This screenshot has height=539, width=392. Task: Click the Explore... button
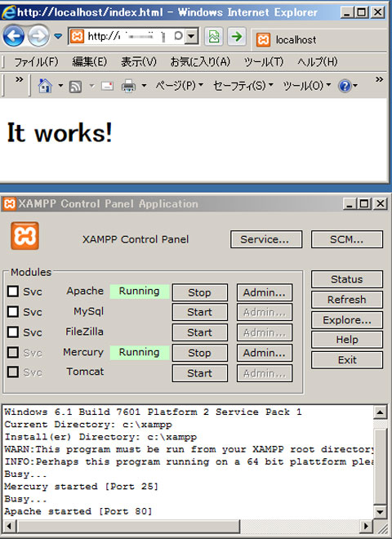click(x=347, y=320)
